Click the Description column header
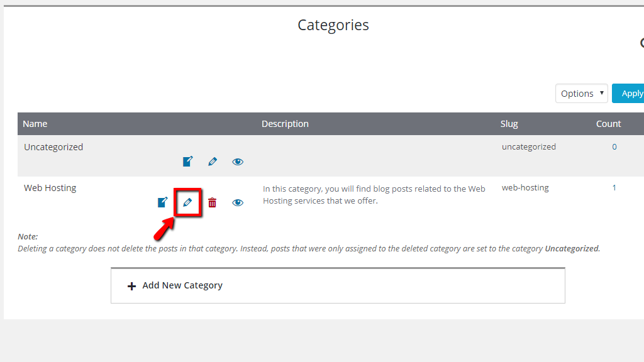The image size is (644, 362). 285,124
